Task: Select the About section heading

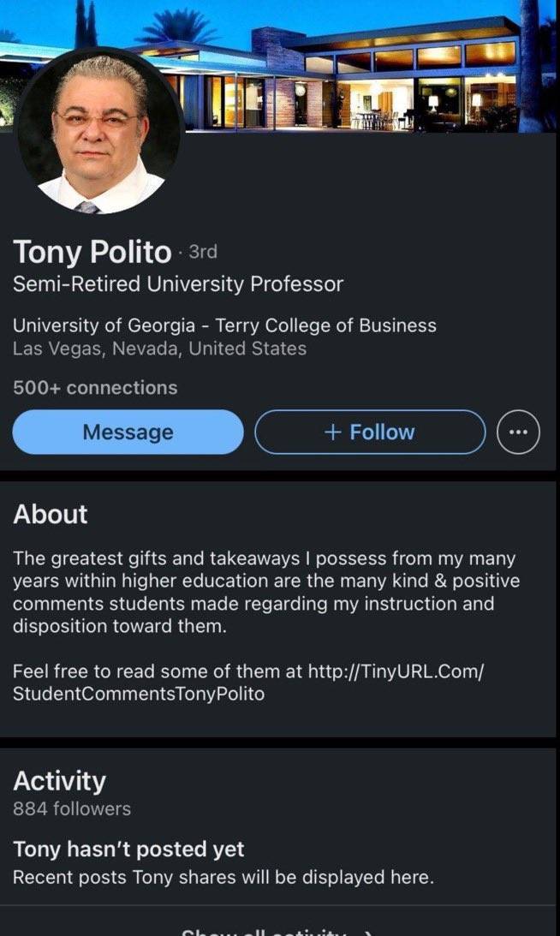Action: (51, 514)
